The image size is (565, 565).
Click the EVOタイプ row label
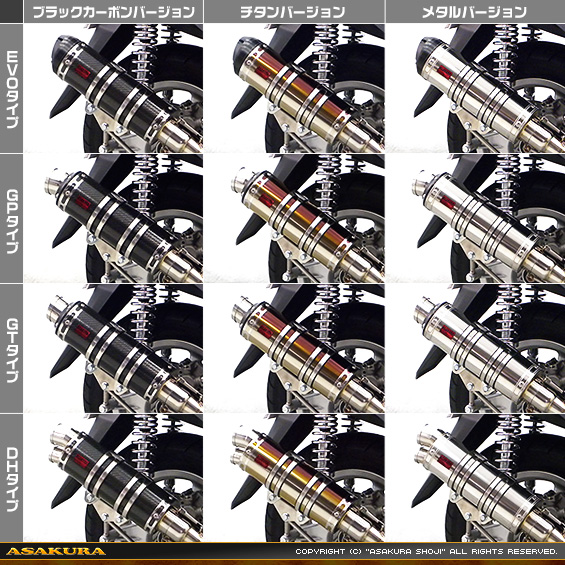[12, 88]
